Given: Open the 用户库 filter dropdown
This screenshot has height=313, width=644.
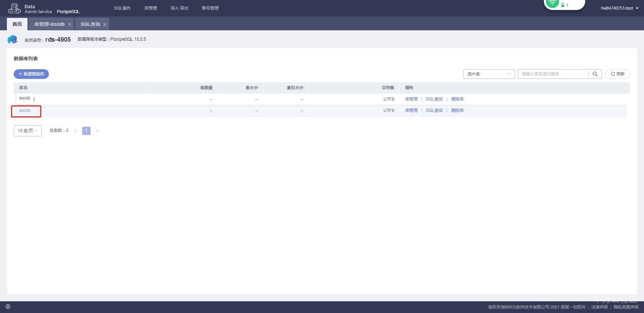Looking at the screenshot, I should point(489,74).
